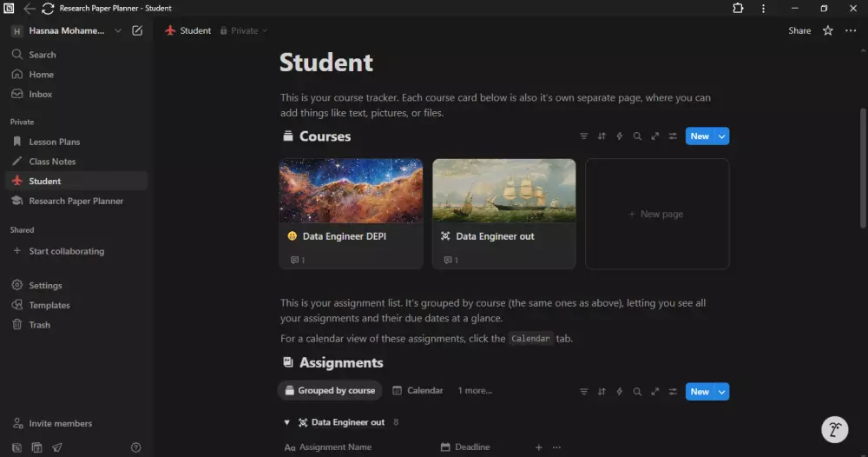Screen dimensions: 868x457
Task: Open automations lightning icon for Courses
Action: pos(620,136)
